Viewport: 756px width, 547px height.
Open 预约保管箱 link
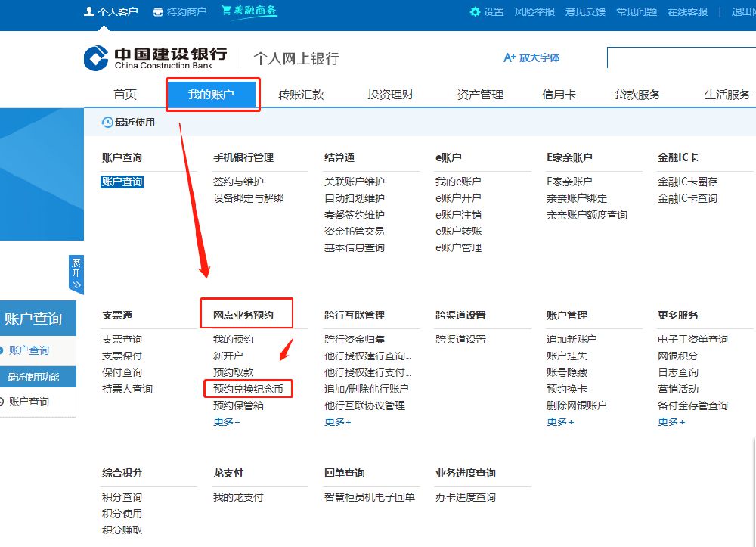(x=238, y=406)
